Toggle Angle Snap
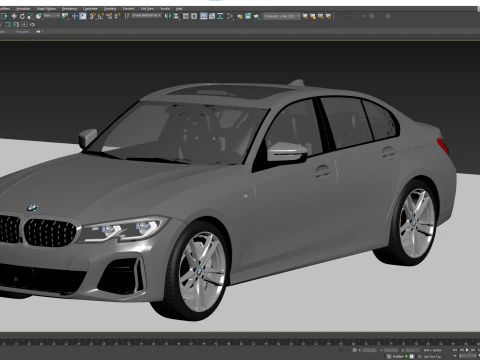This screenshot has width=480, height=360. pos(101,16)
